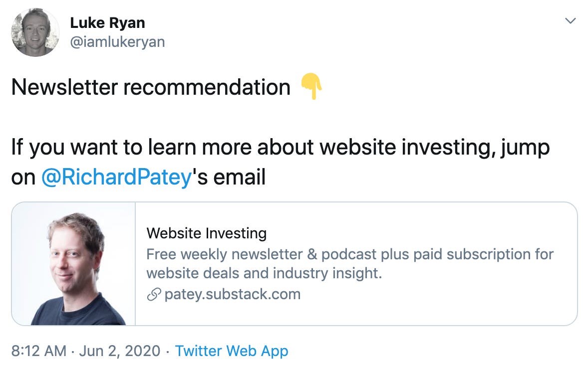Click the 8:12 AM timestamp
The height and width of the screenshot is (372, 588).
(x=38, y=351)
